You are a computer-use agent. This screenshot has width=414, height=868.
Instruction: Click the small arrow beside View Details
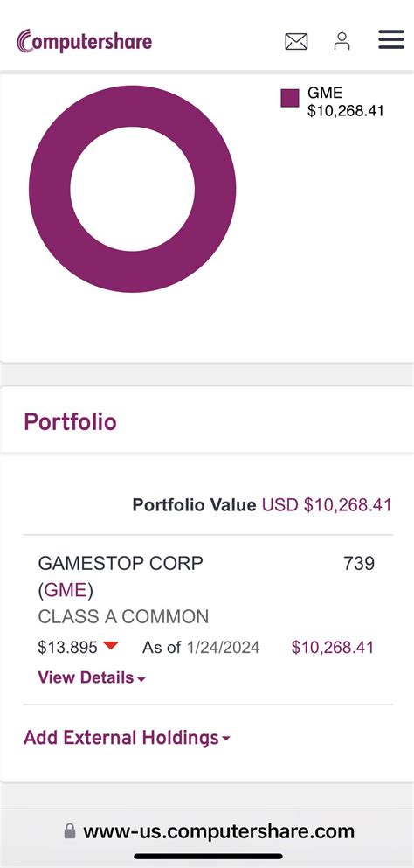(141, 679)
